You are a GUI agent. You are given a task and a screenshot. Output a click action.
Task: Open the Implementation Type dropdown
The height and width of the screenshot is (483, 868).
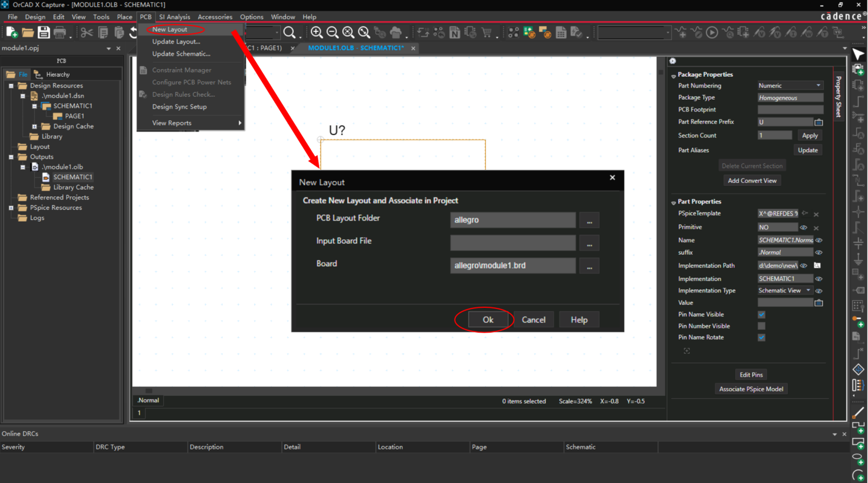click(785, 290)
